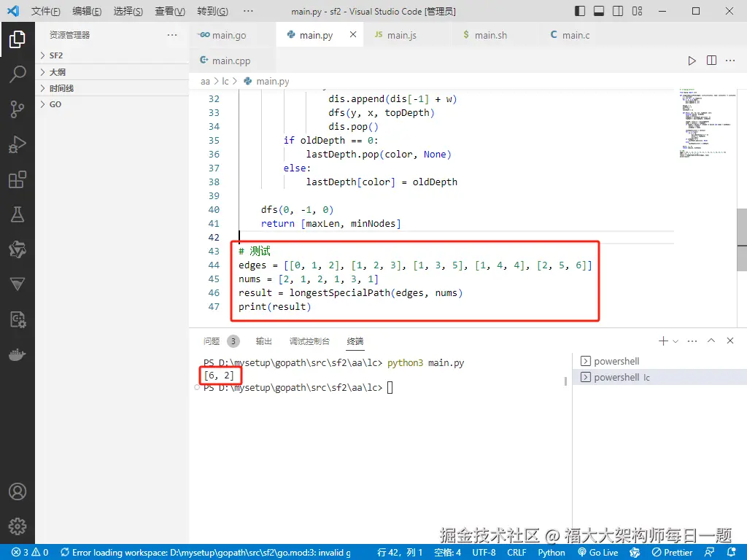Change end of line sequence CRLF
This screenshot has height=560, width=747.
pyautogui.click(x=516, y=553)
